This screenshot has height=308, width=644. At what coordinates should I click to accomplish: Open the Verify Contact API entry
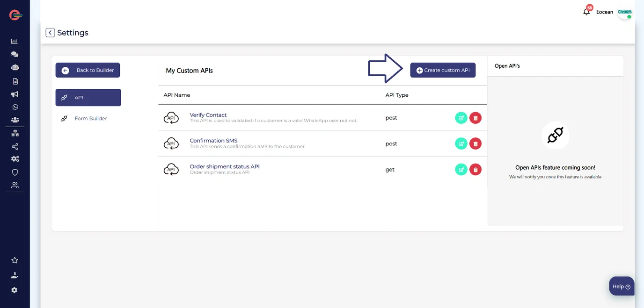[208, 115]
